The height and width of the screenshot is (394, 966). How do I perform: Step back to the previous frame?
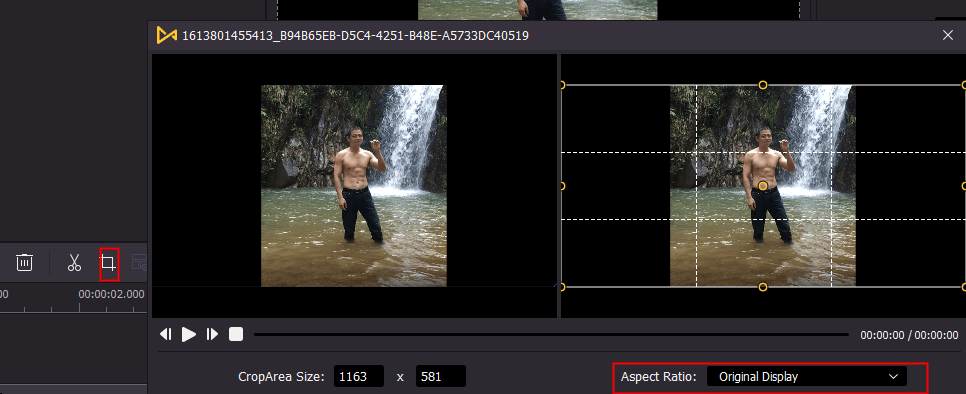tap(166, 334)
